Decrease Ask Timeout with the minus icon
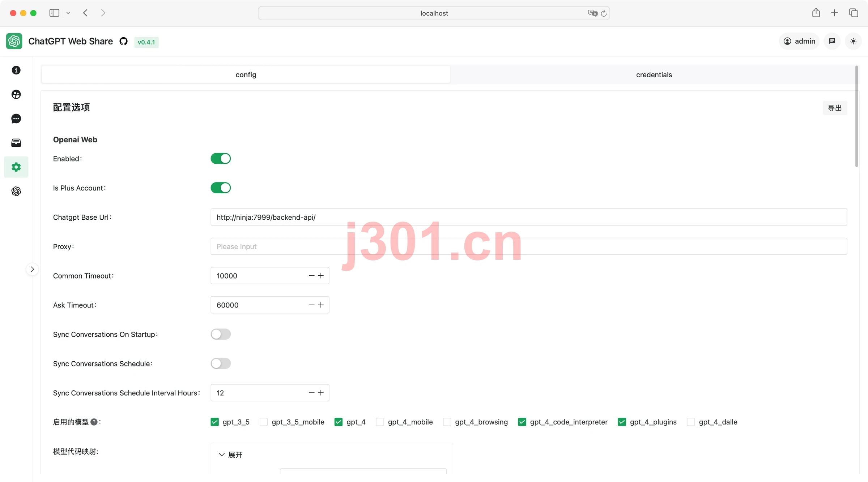The height and width of the screenshot is (482, 868). point(311,305)
